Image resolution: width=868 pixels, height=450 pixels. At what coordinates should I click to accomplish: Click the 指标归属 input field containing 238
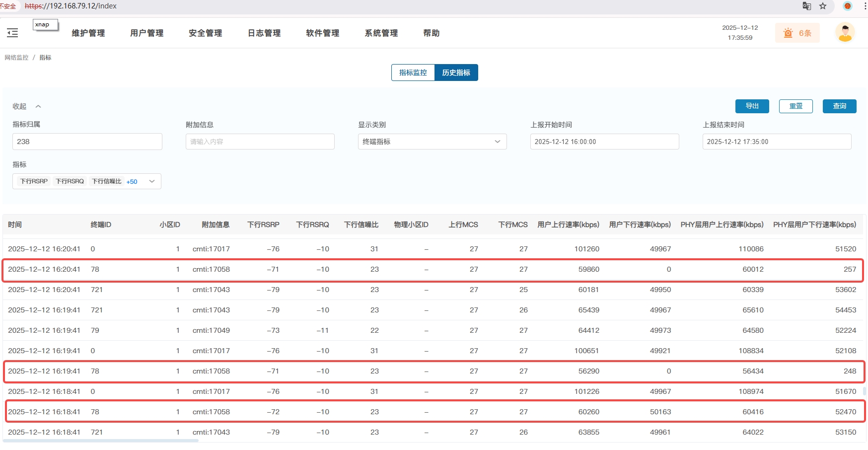coord(87,142)
